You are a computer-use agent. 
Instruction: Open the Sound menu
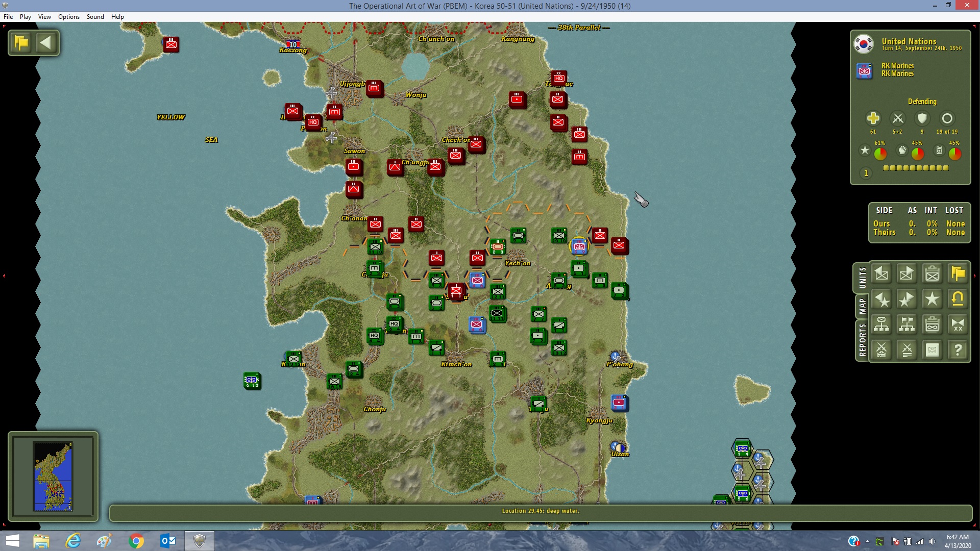pos(95,17)
